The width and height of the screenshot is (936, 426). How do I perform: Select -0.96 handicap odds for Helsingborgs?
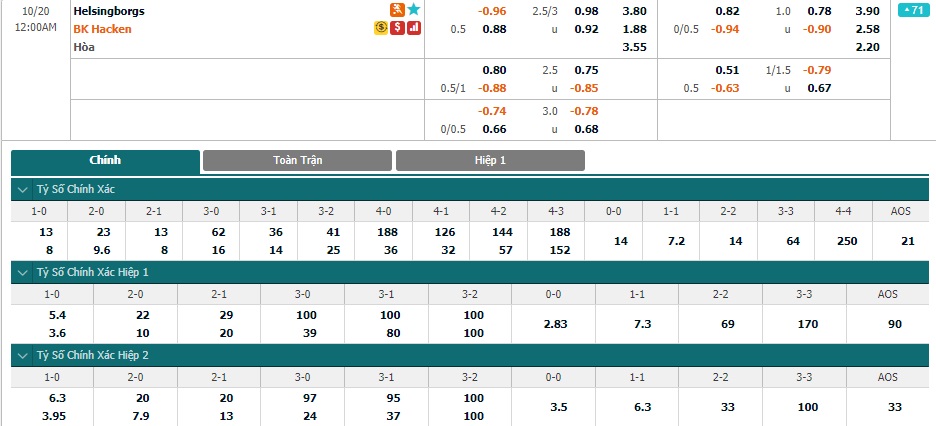(492, 11)
